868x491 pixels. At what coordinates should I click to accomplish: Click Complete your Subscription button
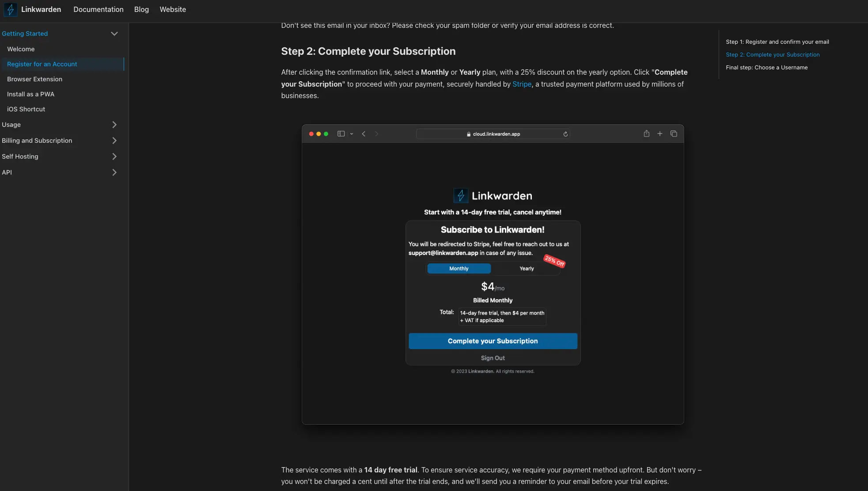pyautogui.click(x=493, y=341)
